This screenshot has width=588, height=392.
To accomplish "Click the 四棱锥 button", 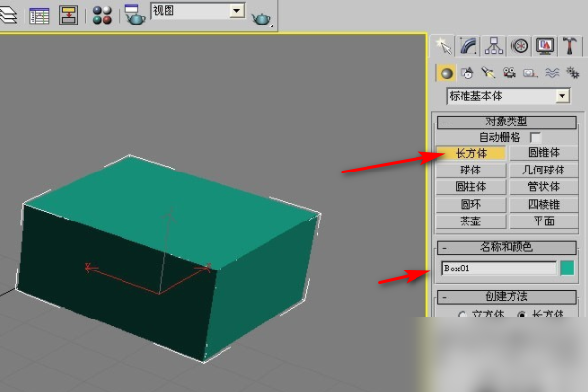I will point(544,204).
